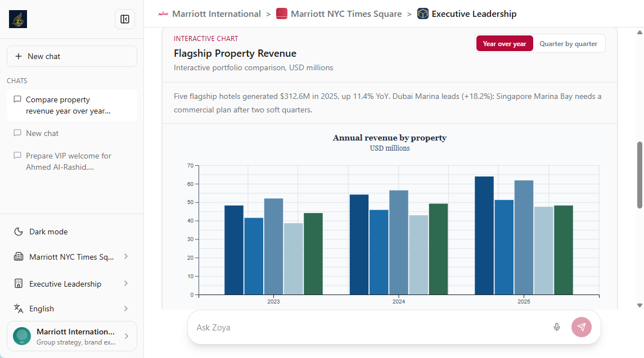This screenshot has width=644, height=358.
Task: Open the Prepare VIP welcome chat
Action: pyautogui.click(x=72, y=161)
